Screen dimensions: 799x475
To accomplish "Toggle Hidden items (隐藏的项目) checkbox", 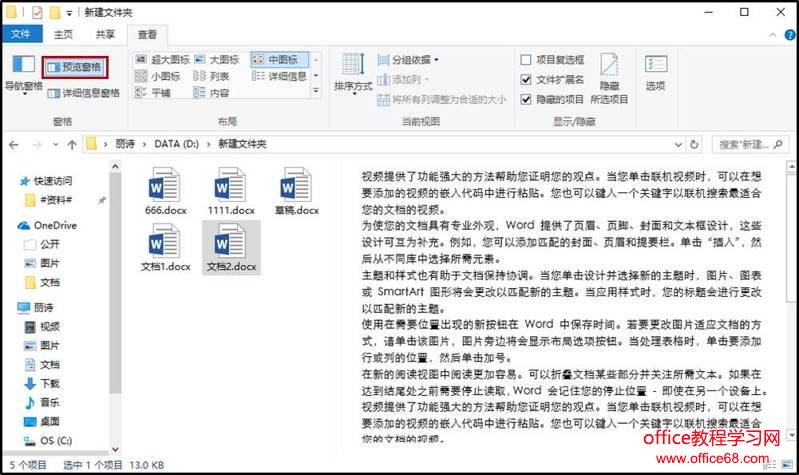I will click(552, 99).
